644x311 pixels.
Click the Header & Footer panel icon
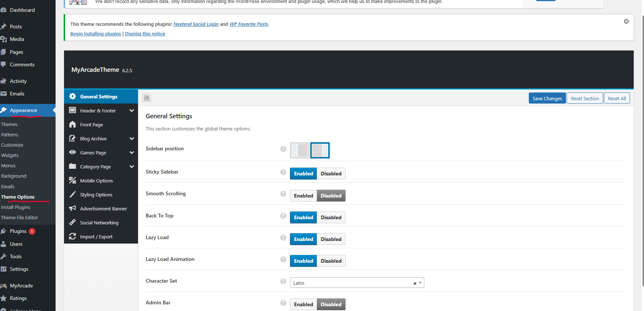point(72,110)
